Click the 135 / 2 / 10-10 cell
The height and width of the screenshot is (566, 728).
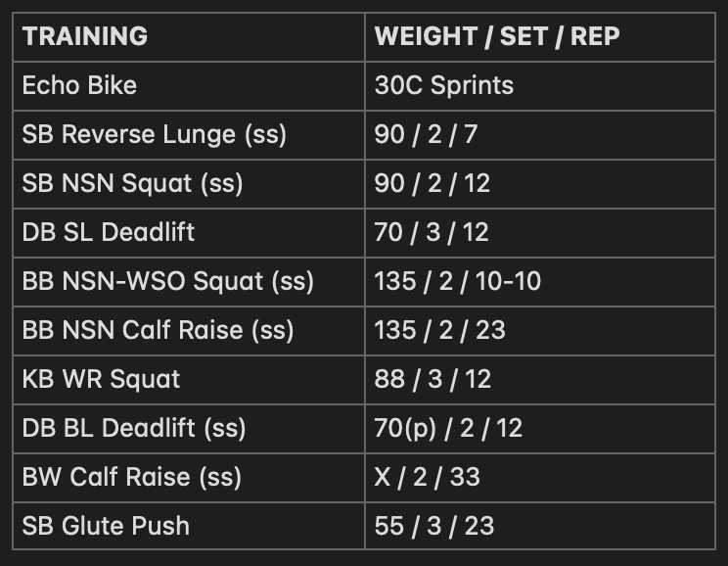point(540,282)
